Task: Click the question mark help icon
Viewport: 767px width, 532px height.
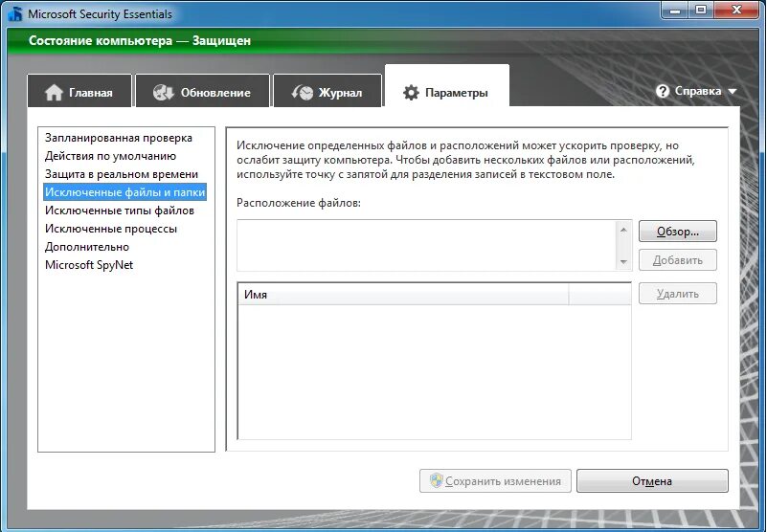Action: click(663, 91)
